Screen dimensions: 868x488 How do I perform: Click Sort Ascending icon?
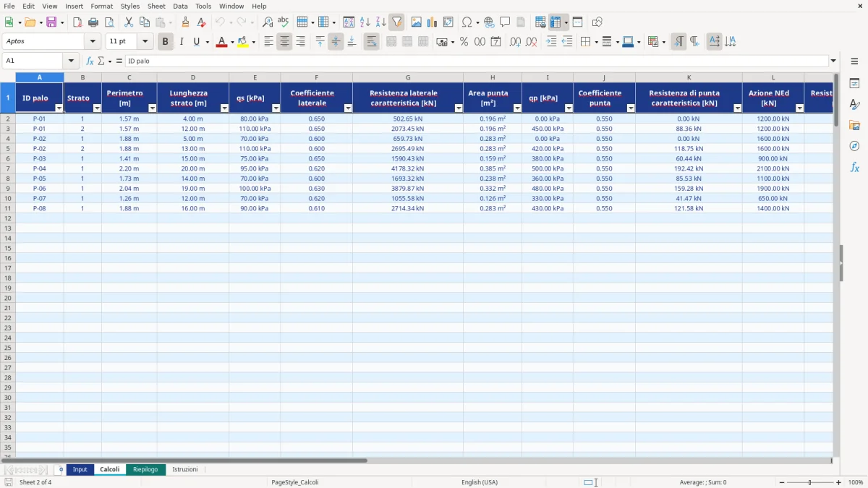click(x=365, y=22)
